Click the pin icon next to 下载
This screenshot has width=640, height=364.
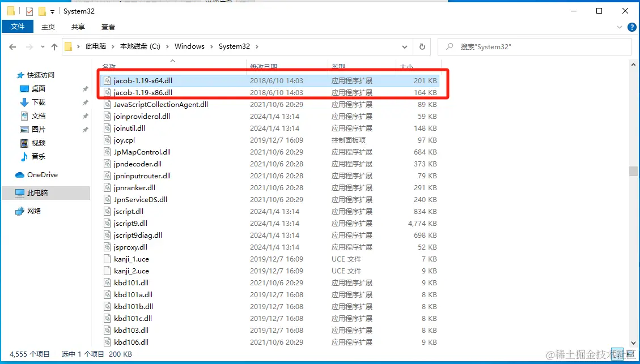pos(85,102)
